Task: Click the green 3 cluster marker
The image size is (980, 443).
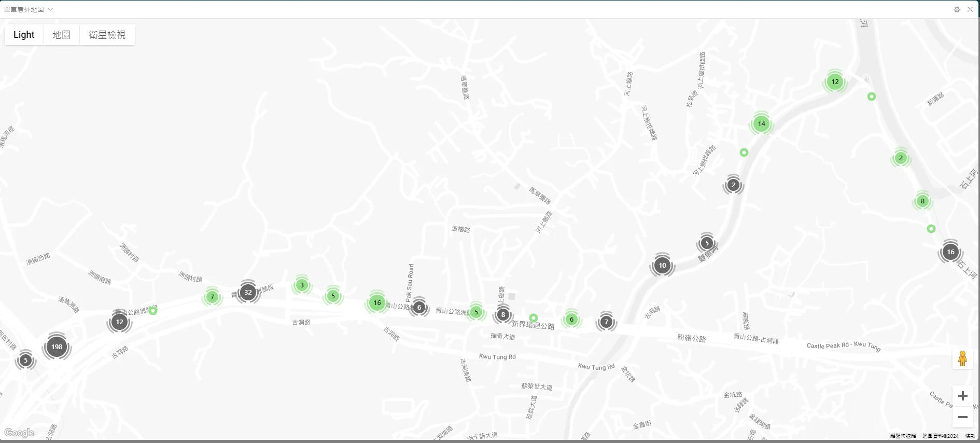Action: [302, 285]
